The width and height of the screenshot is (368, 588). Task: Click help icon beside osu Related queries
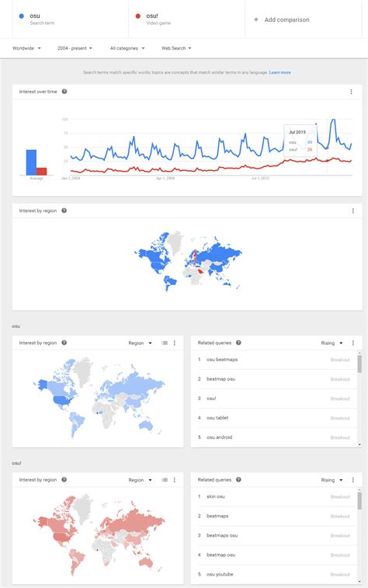tap(238, 343)
